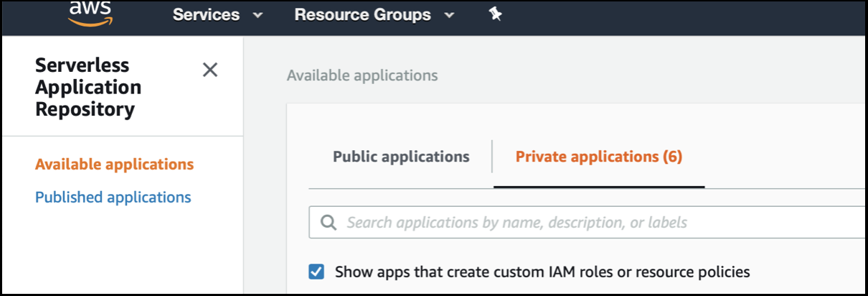Click the Serverless Application Repository title
Image resolution: width=868 pixels, height=296 pixels.
click(88, 87)
